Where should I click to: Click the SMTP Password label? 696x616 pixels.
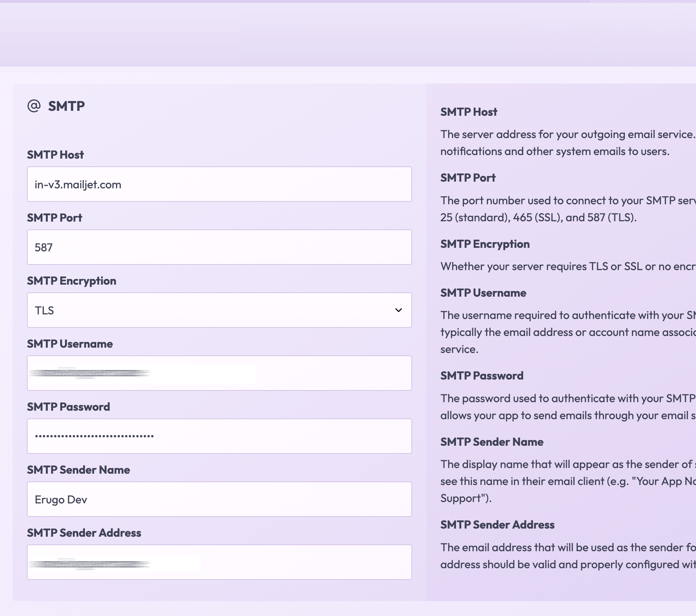coord(69,406)
